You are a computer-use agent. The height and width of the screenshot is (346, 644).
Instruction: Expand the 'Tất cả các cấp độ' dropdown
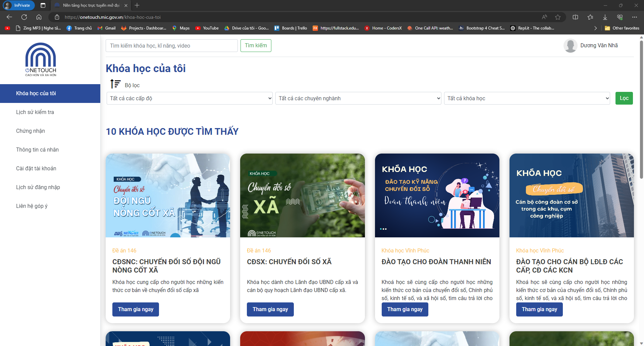coord(190,98)
